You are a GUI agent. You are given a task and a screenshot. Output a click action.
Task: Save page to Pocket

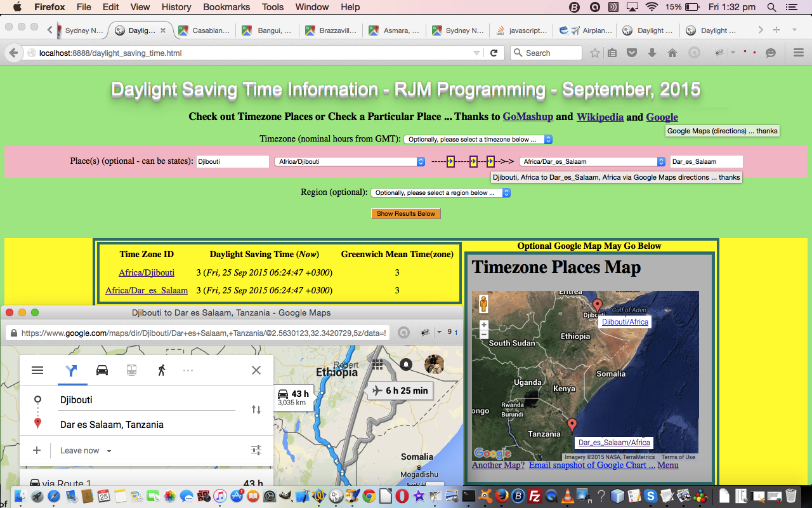632,53
